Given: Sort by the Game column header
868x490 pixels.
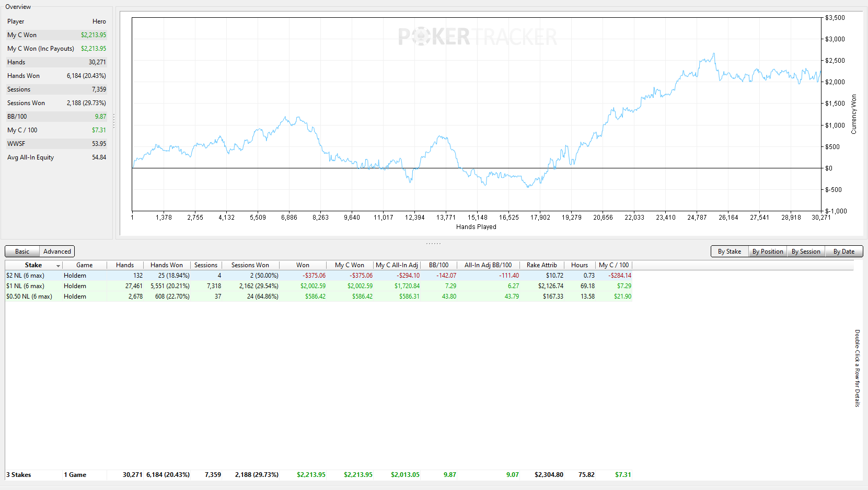Looking at the screenshot, I should pyautogui.click(x=84, y=265).
